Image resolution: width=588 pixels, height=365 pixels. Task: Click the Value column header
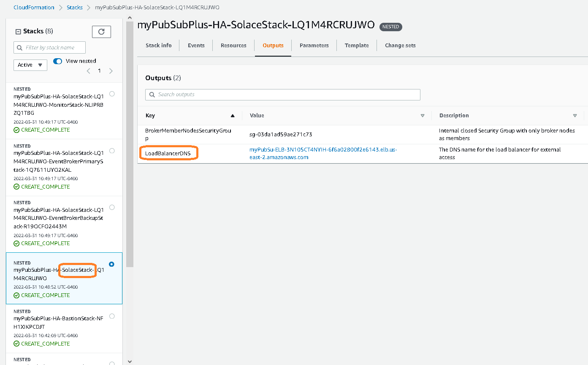[257, 116]
